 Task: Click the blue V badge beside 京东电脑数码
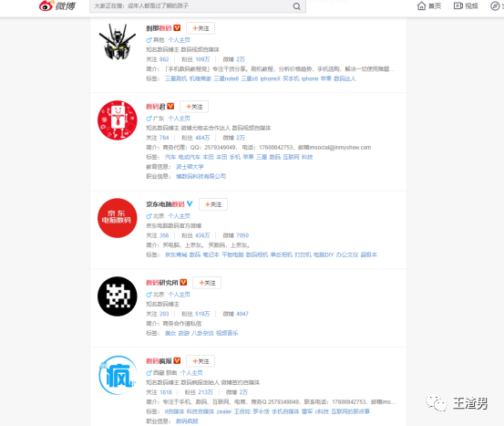point(190,203)
